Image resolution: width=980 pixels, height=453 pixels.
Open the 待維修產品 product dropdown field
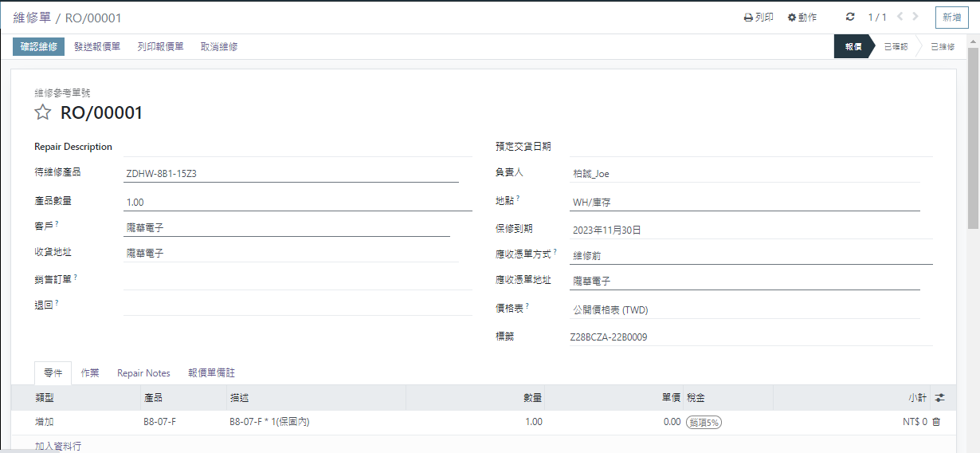coord(291,172)
